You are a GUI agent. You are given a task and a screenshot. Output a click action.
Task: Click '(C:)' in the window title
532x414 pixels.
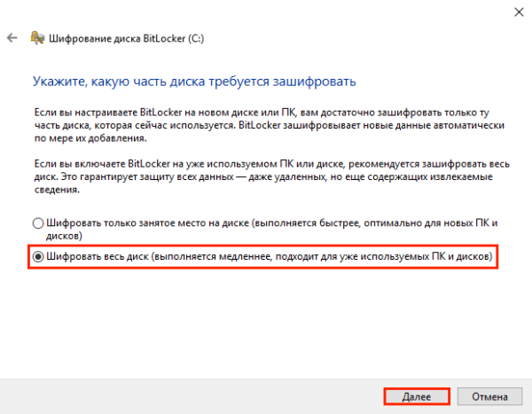click(192, 38)
